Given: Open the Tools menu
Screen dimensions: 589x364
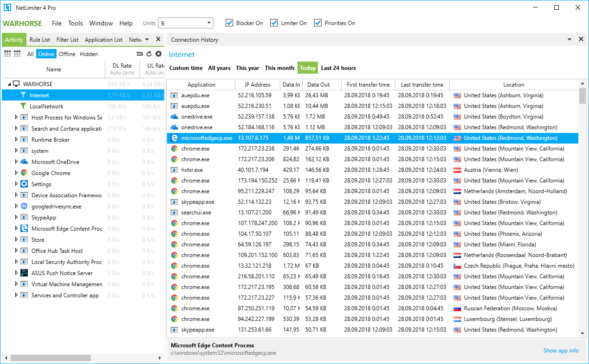Looking at the screenshot, I should pos(76,23).
